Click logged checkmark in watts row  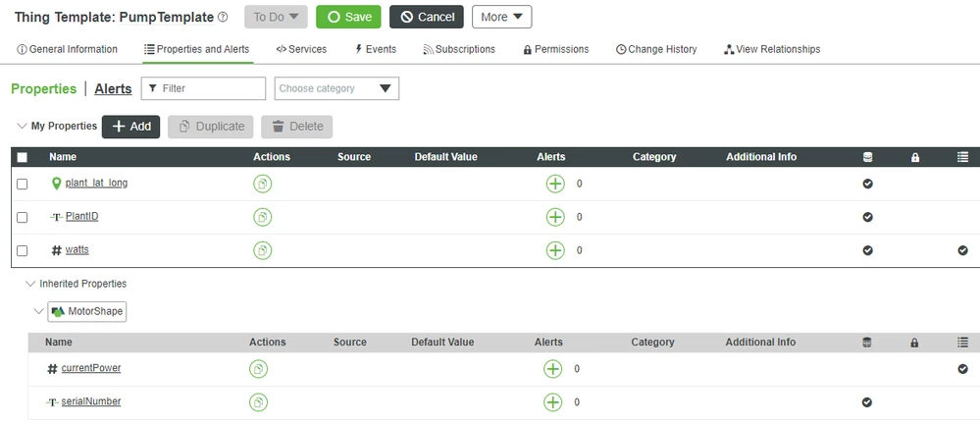coord(962,250)
